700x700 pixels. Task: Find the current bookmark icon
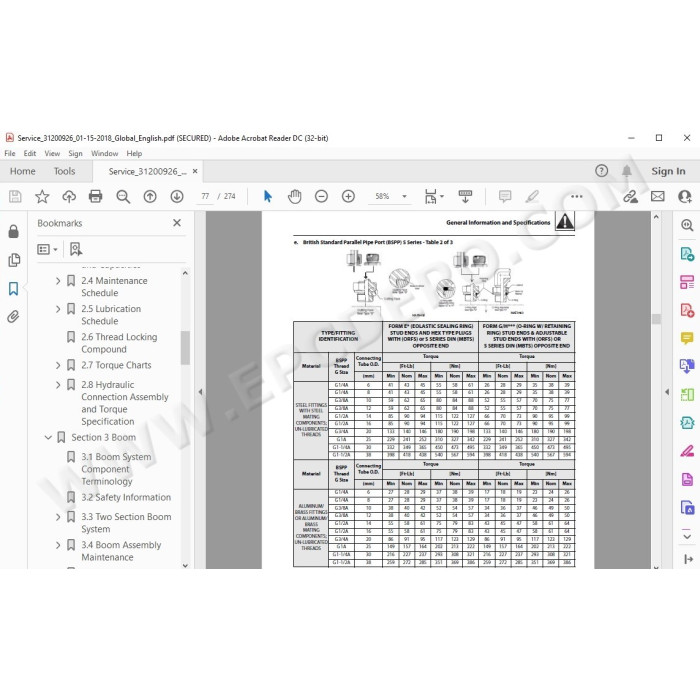(75, 249)
